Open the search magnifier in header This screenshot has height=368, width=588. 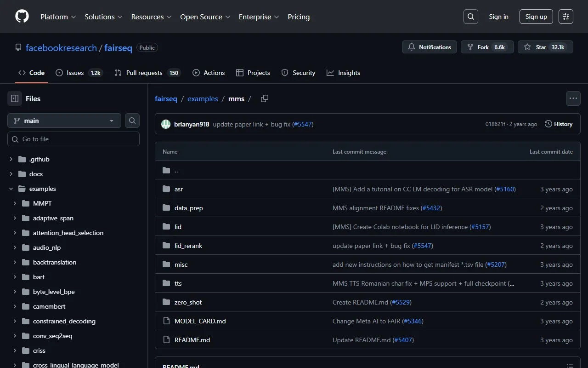470,17
